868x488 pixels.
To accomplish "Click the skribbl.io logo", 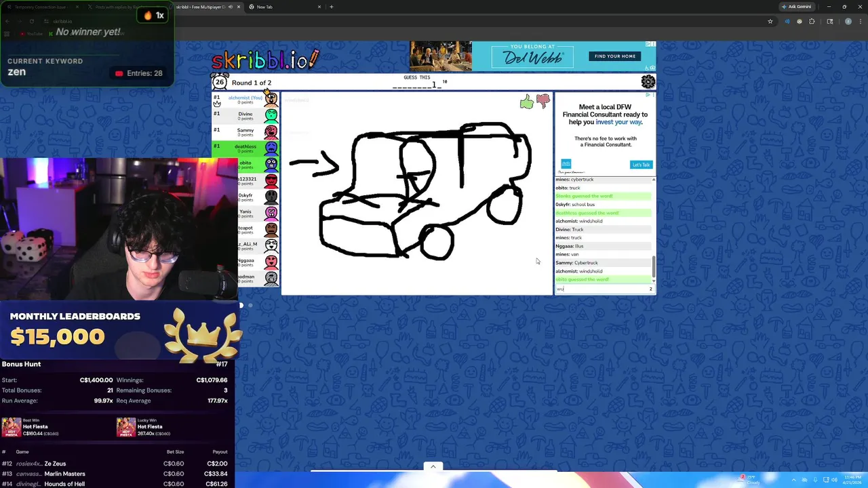I will coord(264,59).
